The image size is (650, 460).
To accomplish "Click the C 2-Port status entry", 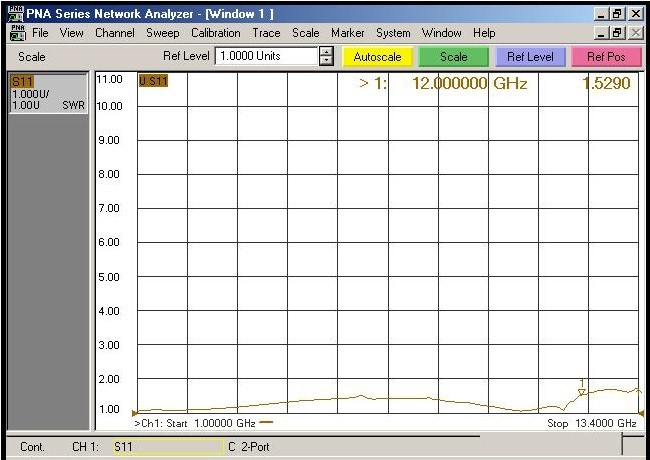I will (x=249, y=447).
